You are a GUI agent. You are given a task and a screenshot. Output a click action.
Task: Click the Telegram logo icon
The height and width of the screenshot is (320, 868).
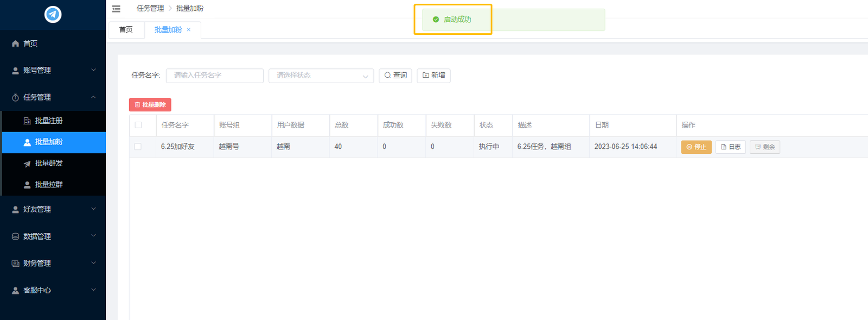coord(53,14)
